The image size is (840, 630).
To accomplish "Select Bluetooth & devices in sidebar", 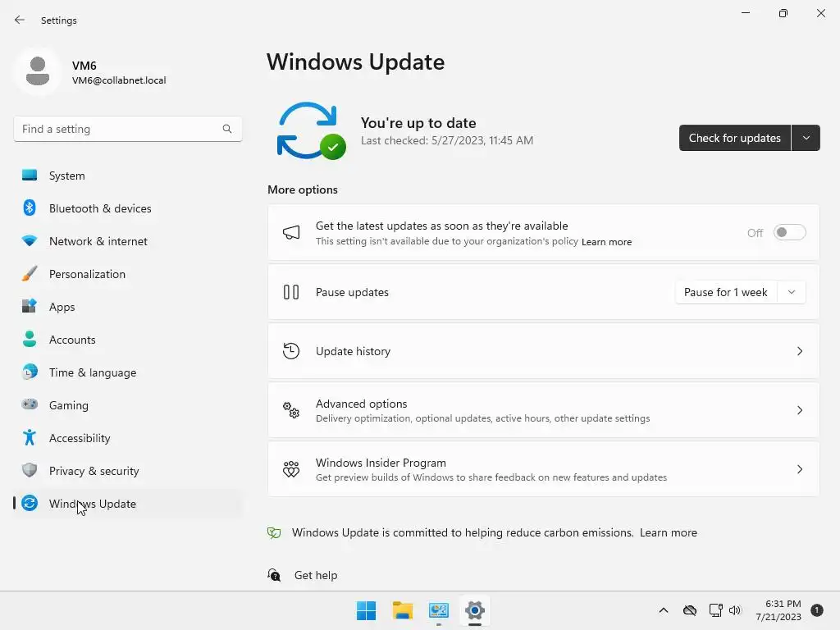I will 127,208.
